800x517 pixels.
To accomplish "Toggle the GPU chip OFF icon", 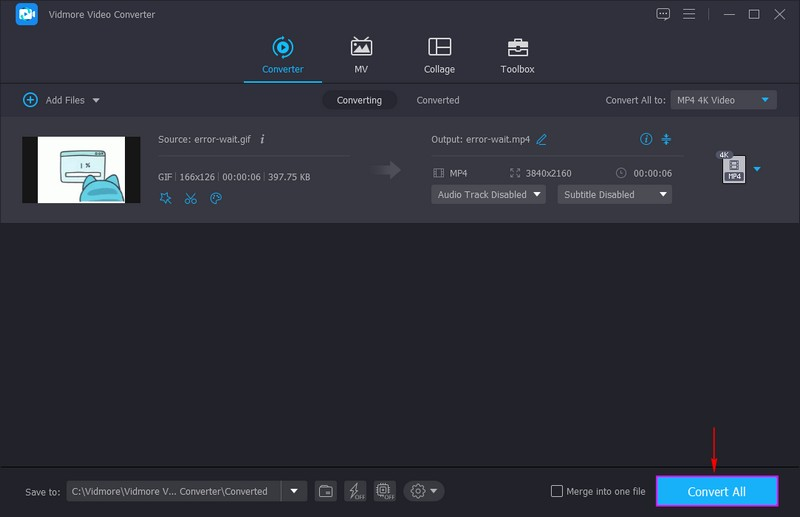I will pyautogui.click(x=384, y=491).
